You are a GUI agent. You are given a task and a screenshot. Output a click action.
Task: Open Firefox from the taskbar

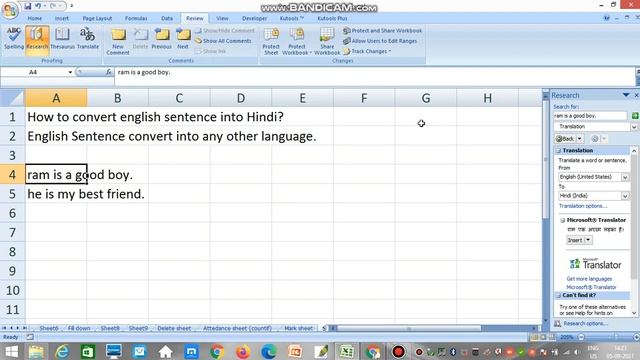tap(243, 351)
